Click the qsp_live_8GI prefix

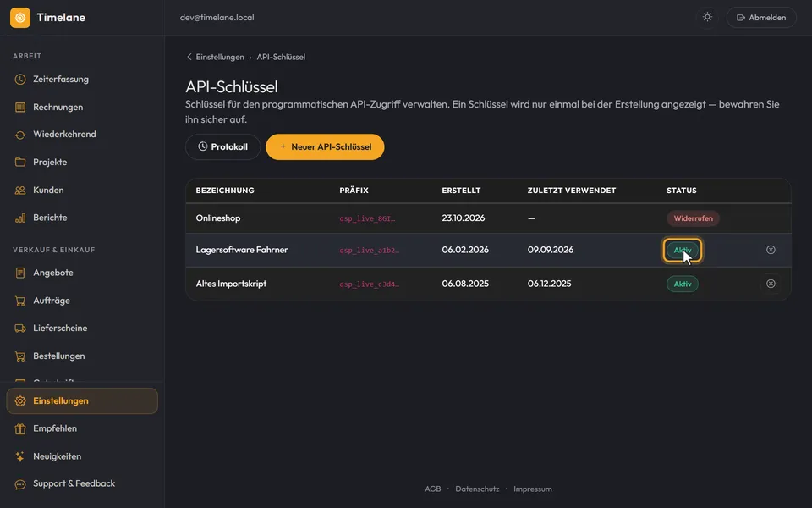click(367, 218)
